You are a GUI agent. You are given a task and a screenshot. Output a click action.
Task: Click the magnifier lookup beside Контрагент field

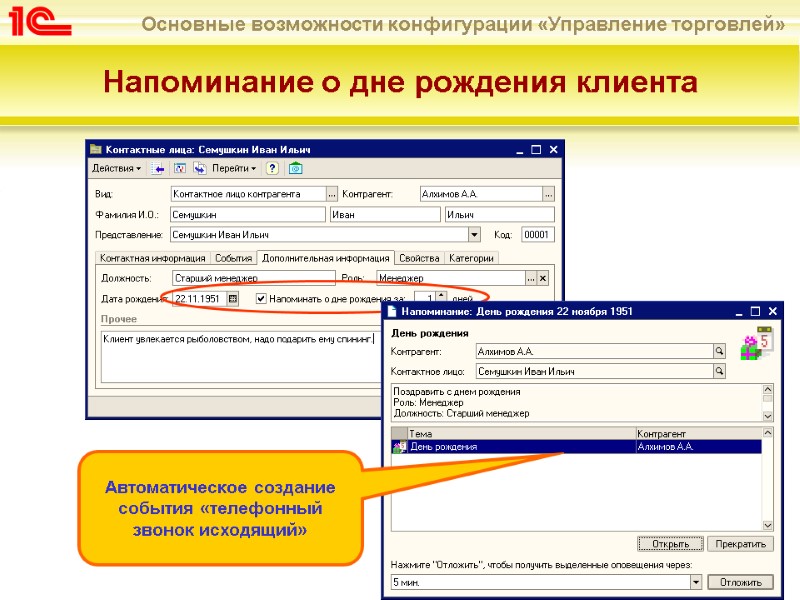(719, 351)
